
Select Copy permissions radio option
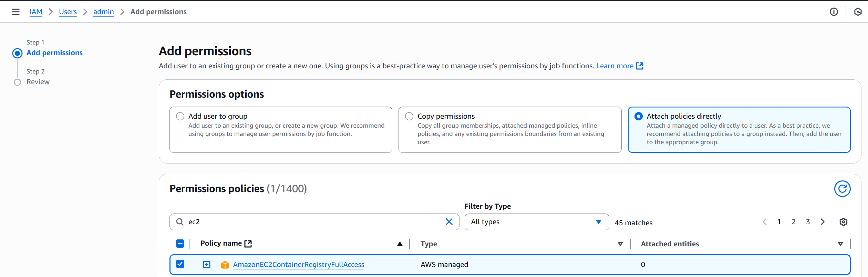tap(409, 116)
